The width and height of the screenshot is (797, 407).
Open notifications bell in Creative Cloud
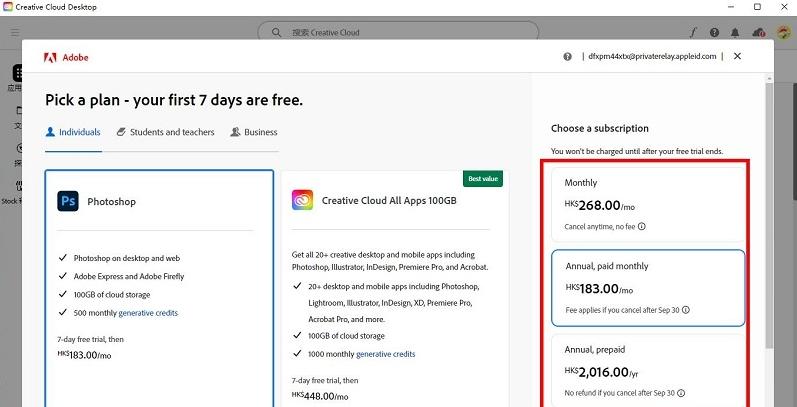coord(735,33)
